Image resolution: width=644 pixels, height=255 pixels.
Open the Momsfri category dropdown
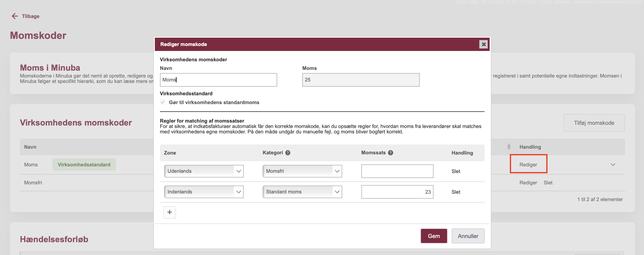(x=302, y=171)
